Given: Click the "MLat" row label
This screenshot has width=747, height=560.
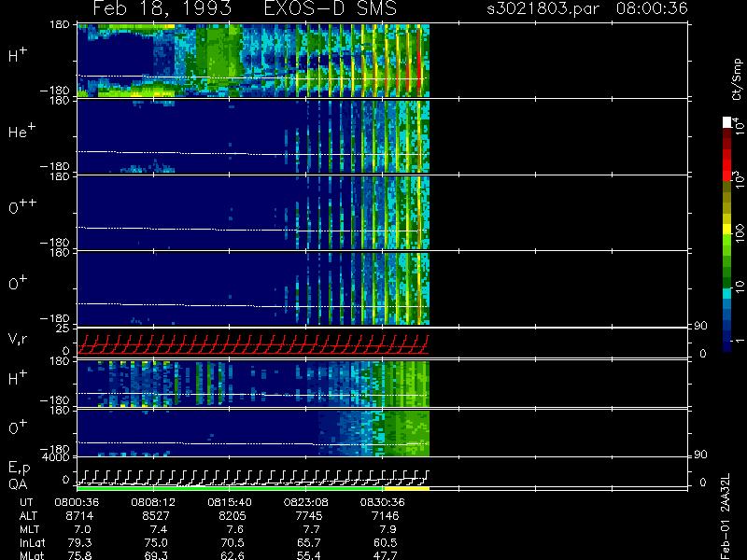Looking at the screenshot, I should (32, 555).
